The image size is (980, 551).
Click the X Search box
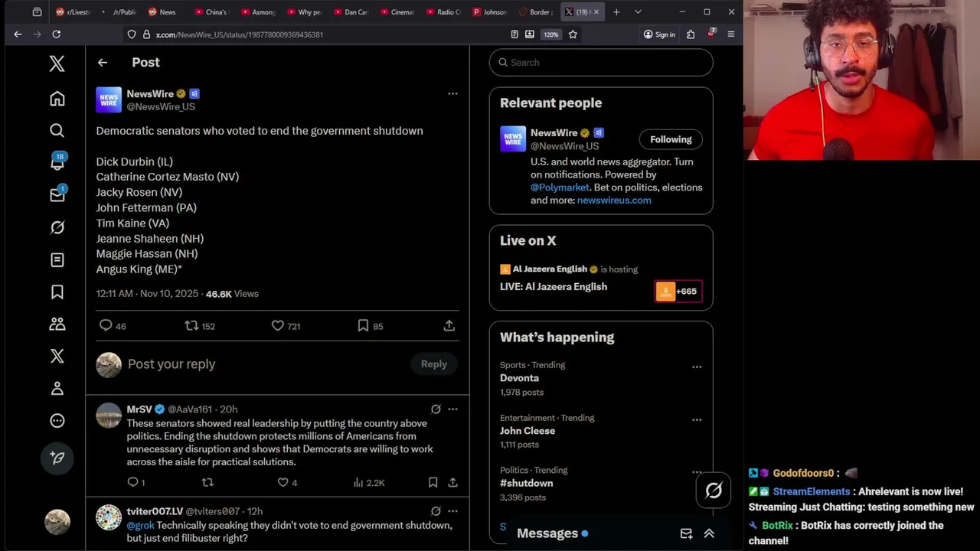(601, 63)
